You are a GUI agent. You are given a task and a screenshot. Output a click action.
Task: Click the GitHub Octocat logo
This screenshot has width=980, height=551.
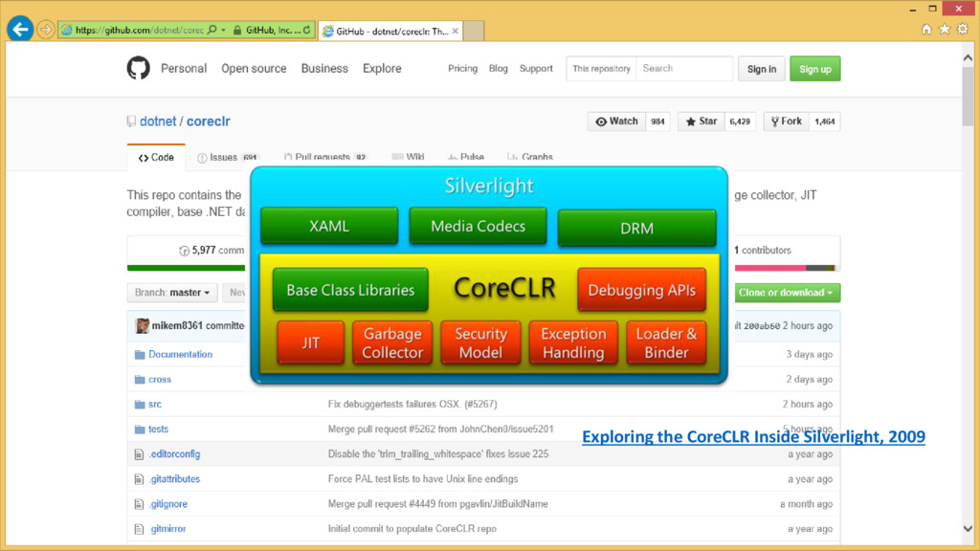[138, 68]
